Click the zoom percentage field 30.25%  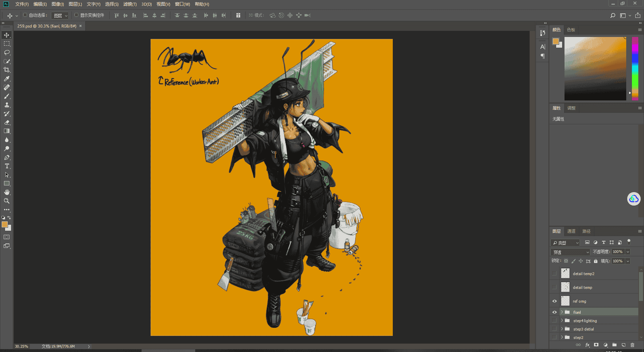21,346
